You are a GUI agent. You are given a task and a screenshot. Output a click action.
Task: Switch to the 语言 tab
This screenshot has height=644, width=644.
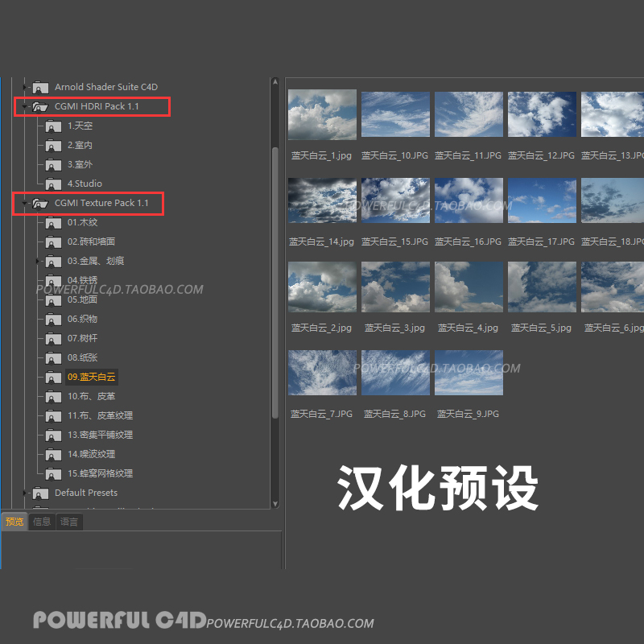(69, 522)
